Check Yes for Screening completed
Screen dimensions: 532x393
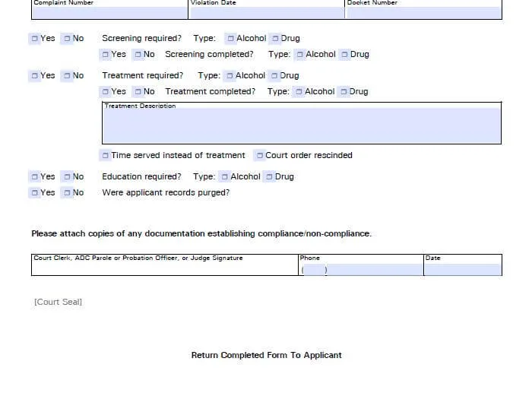click(105, 54)
